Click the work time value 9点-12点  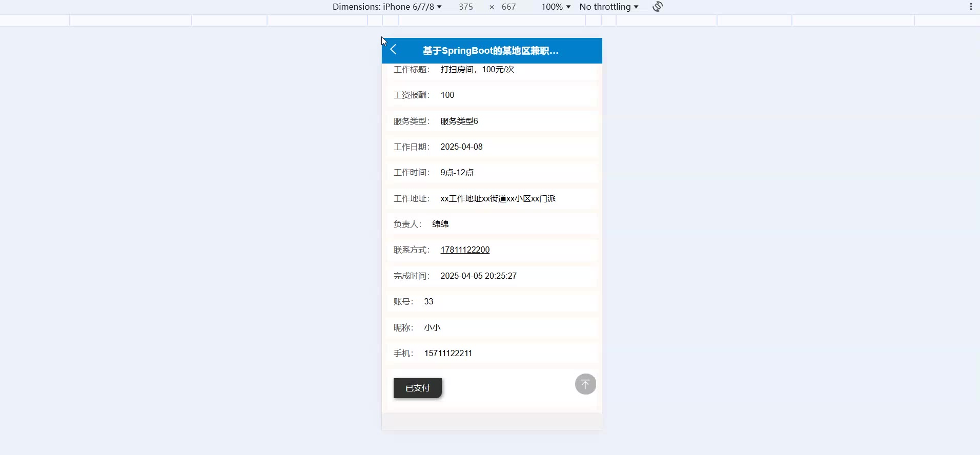click(457, 172)
